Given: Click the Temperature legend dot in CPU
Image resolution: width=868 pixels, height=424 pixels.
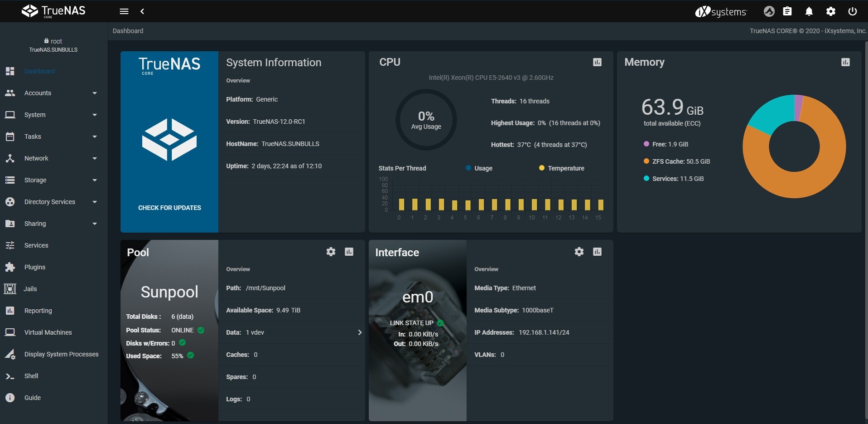Looking at the screenshot, I should pos(541,168).
